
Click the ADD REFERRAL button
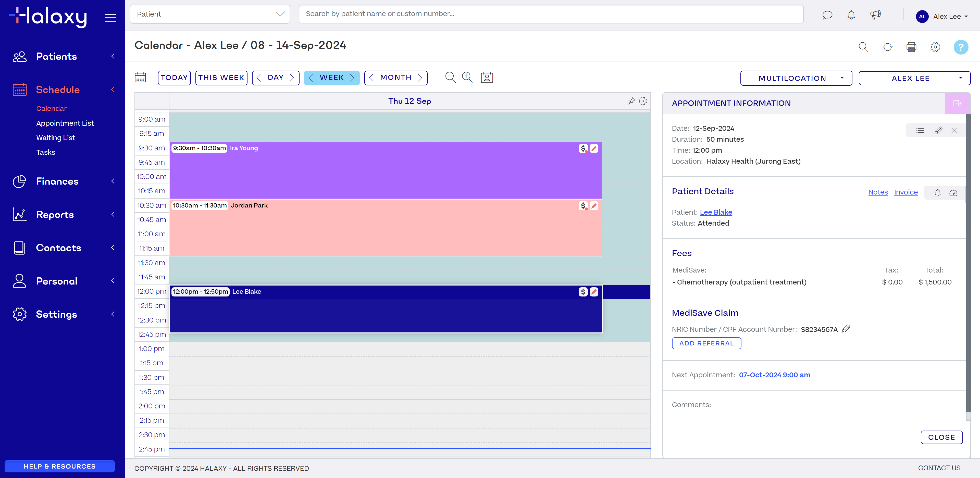point(706,343)
